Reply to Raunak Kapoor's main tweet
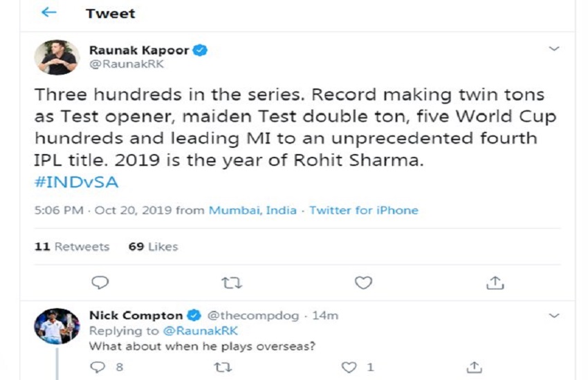The height and width of the screenshot is (380, 588). tap(100, 283)
